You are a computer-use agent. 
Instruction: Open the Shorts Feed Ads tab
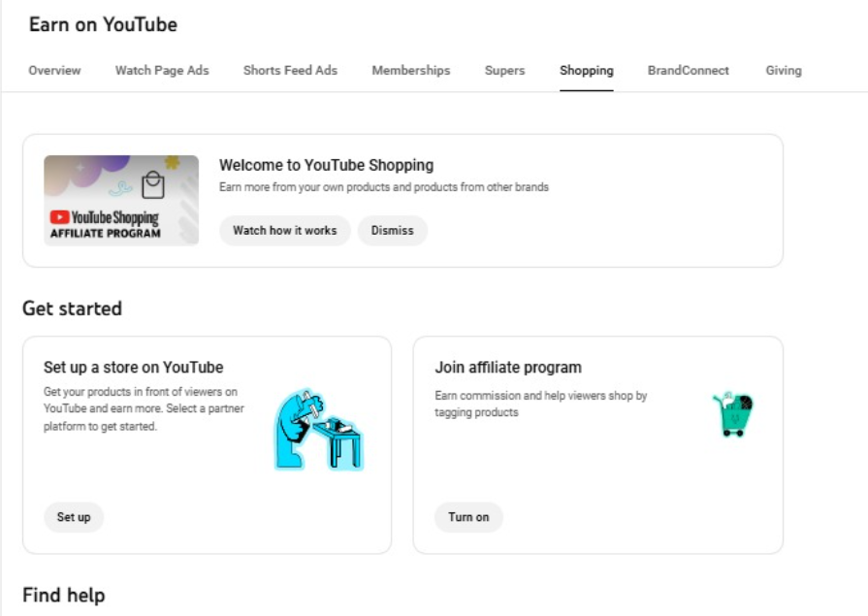[290, 71]
